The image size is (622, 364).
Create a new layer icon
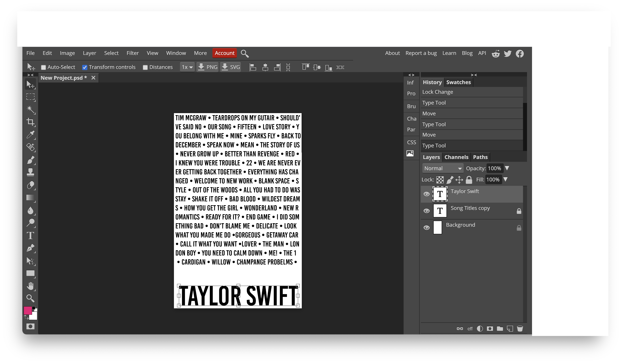click(x=510, y=329)
